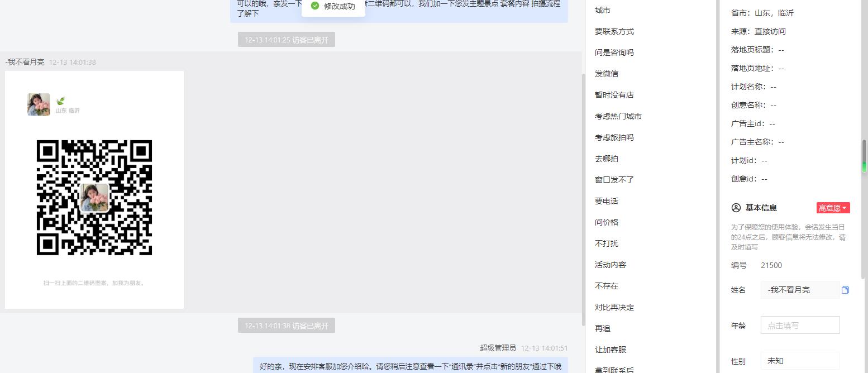868x373 pixels.
Task: Click the 年龄 input field
Action: click(x=800, y=326)
